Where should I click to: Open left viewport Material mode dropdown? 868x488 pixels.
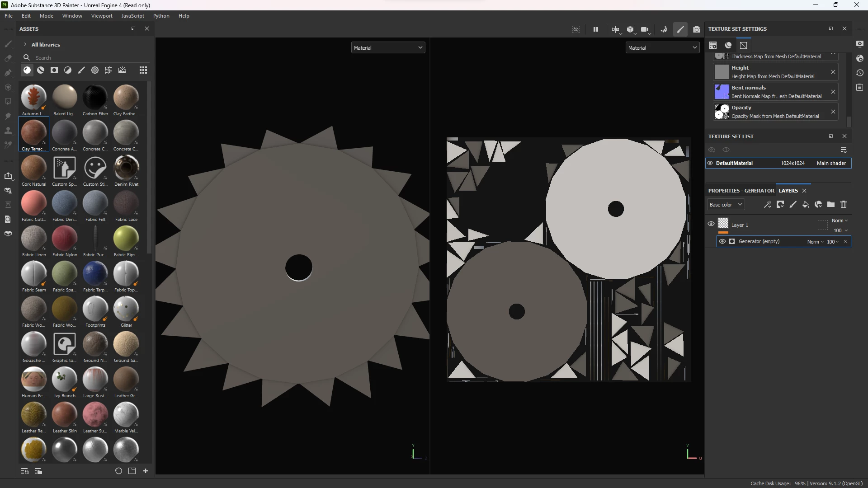click(x=388, y=47)
